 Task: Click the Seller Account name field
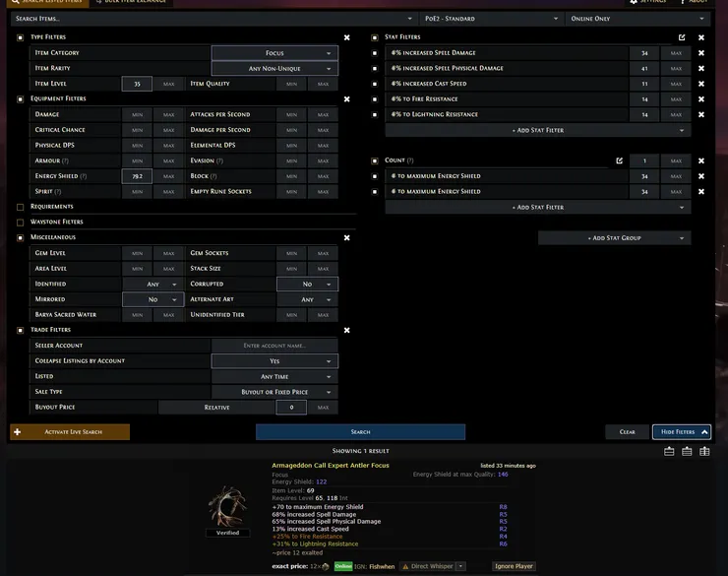coord(274,346)
